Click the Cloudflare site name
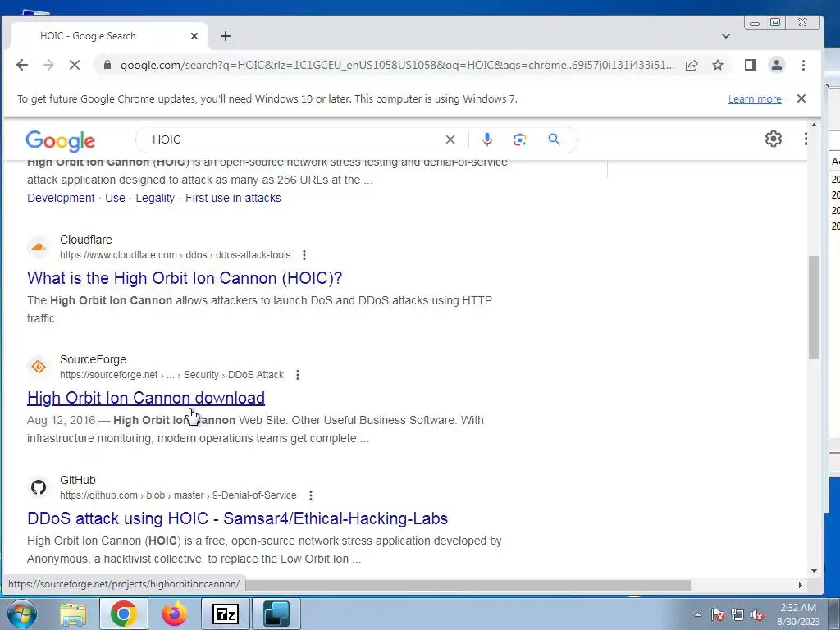The width and height of the screenshot is (840, 630). click(x=85, y=240)
